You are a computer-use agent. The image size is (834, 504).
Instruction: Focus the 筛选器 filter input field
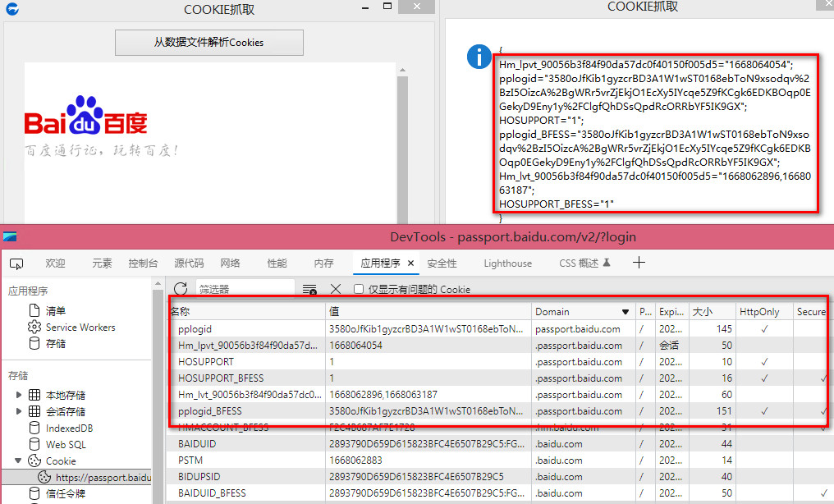[245, 289]
